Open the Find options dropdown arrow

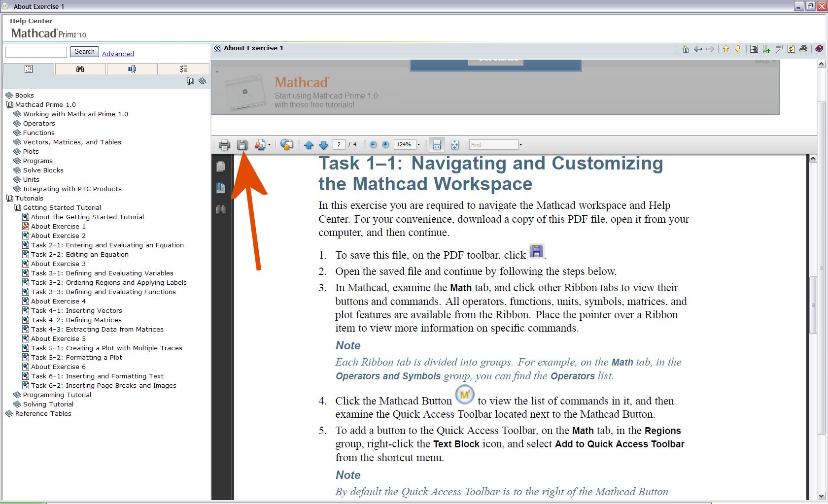coord(520,145)
